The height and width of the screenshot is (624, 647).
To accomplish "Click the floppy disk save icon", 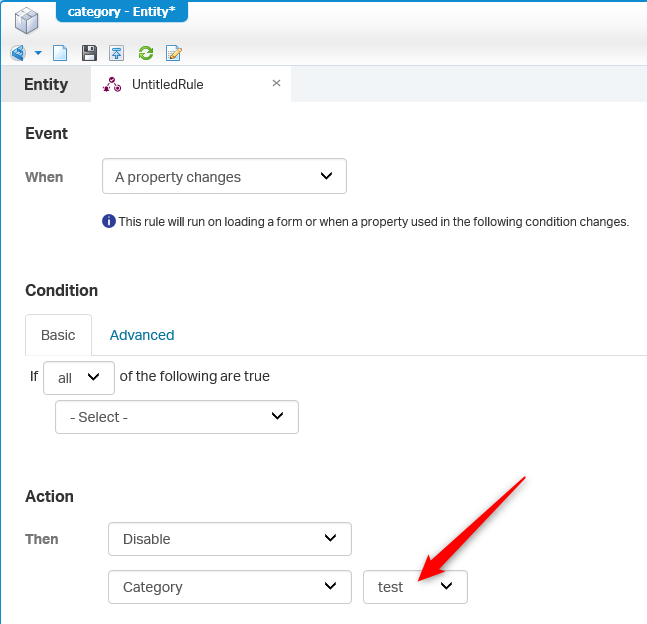I will (89, 53).
